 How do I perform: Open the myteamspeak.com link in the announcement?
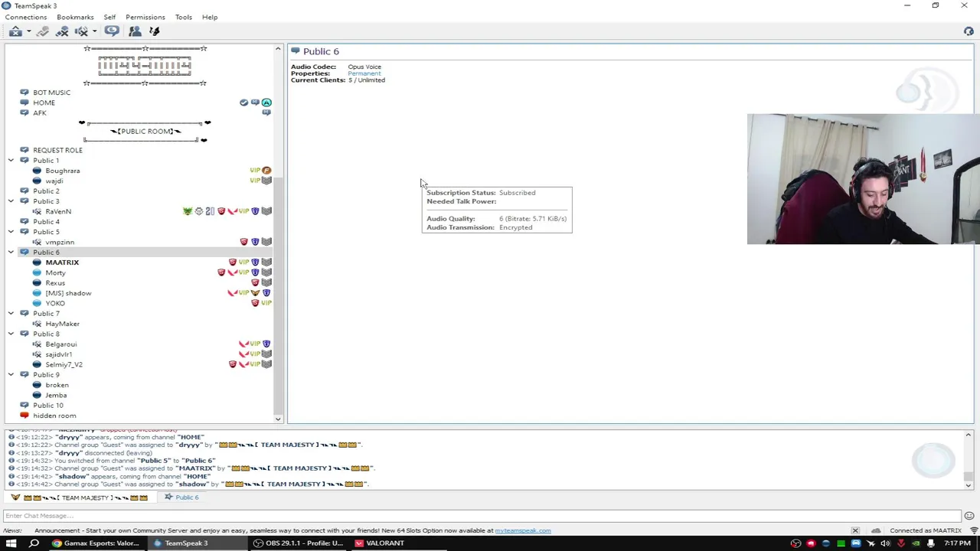tap(523, 530)
